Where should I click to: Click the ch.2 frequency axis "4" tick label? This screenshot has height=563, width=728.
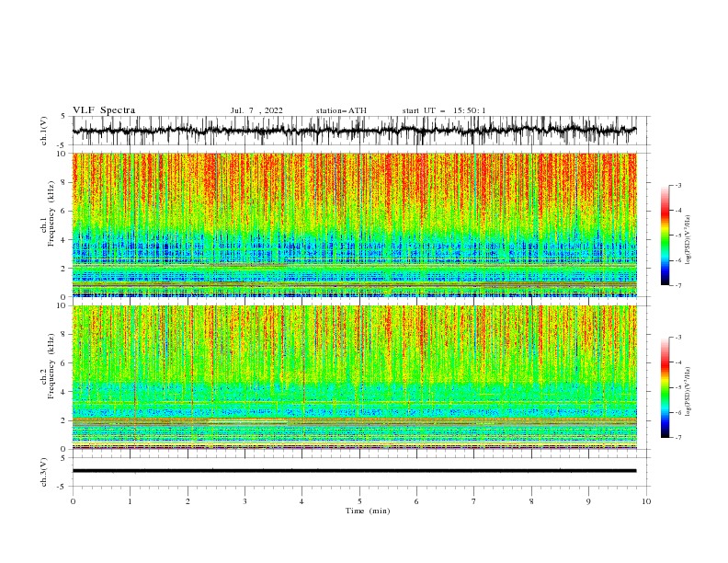(x=64, y=392)
